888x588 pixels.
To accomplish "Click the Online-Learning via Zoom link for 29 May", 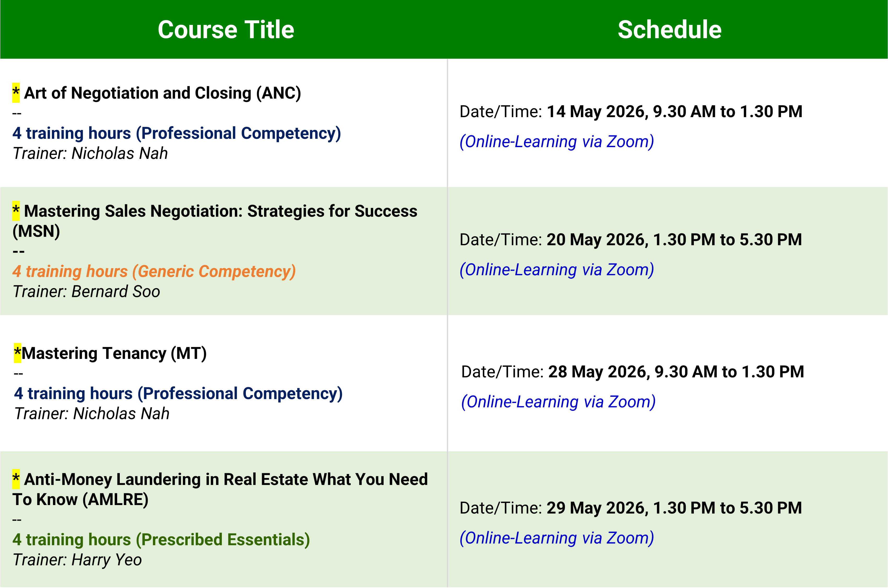I will tap(557, 538).
